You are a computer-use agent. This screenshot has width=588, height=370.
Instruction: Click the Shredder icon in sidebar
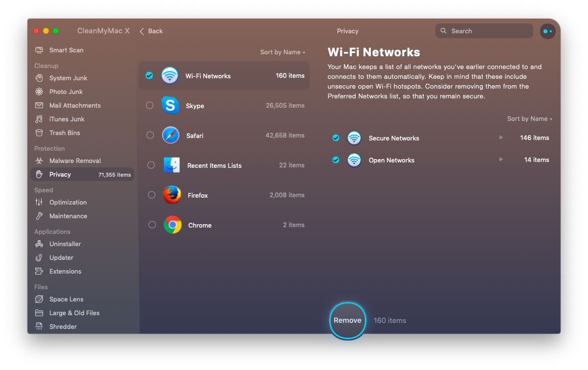39,326
